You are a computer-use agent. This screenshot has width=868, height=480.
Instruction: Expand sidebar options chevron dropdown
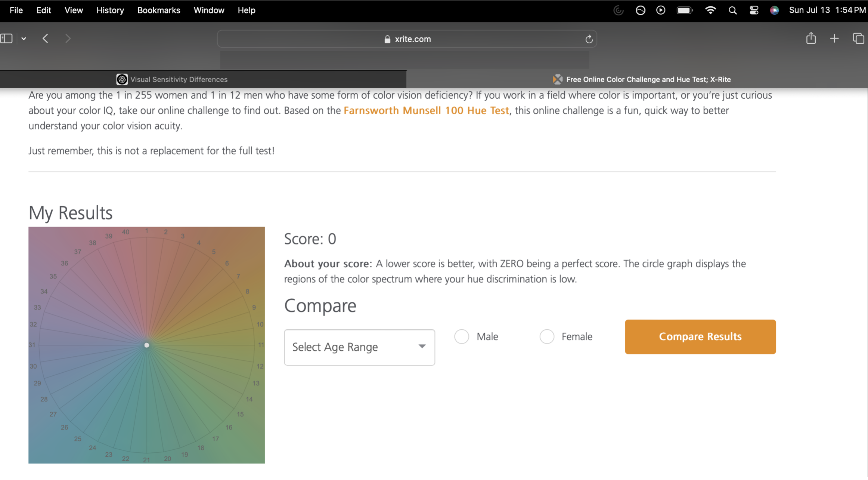pos(24,39)
